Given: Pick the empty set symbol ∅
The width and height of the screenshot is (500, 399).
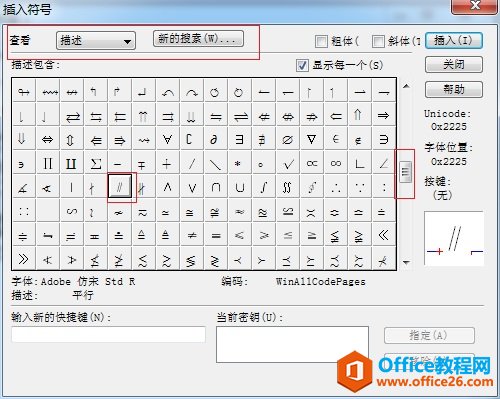Looking at the screenshot, I should [287, 139].
